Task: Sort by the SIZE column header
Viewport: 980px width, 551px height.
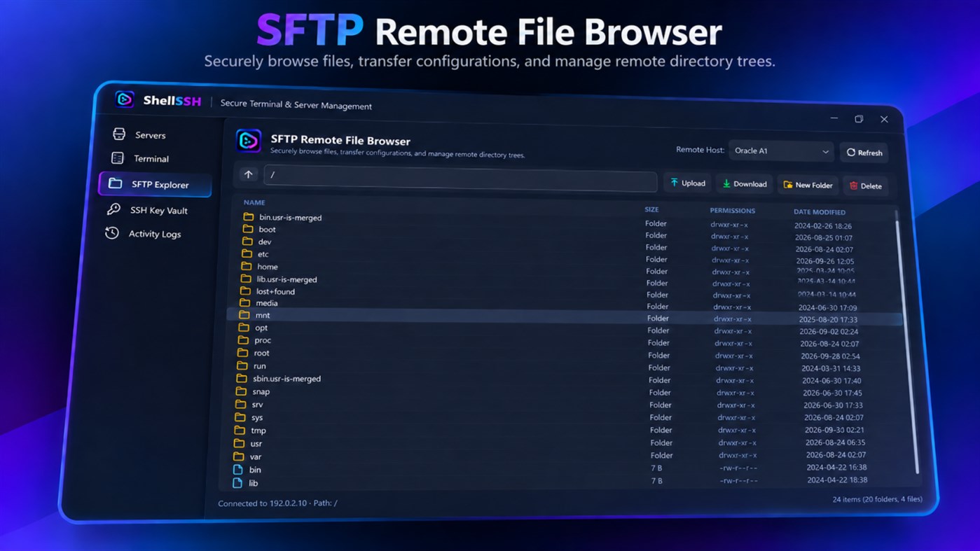Action: point(651,209)
